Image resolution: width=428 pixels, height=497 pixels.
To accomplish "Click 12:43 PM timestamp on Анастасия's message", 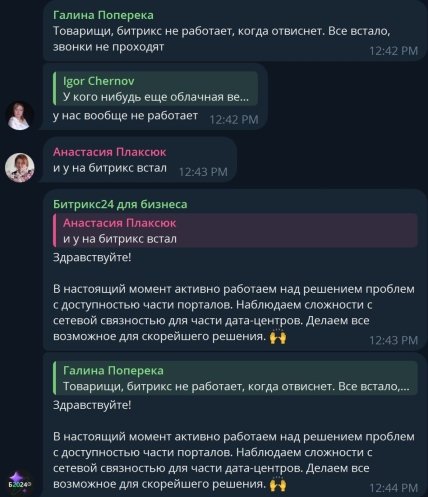I will pyautogui.click(x=203, y=172).
